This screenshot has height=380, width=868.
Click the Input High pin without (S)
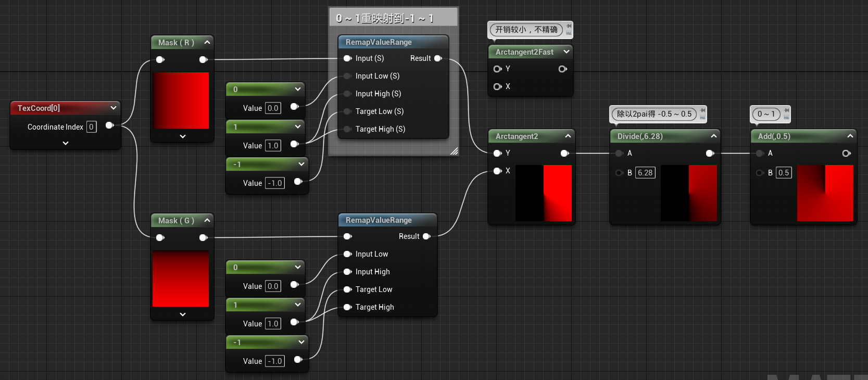point(348,272)
